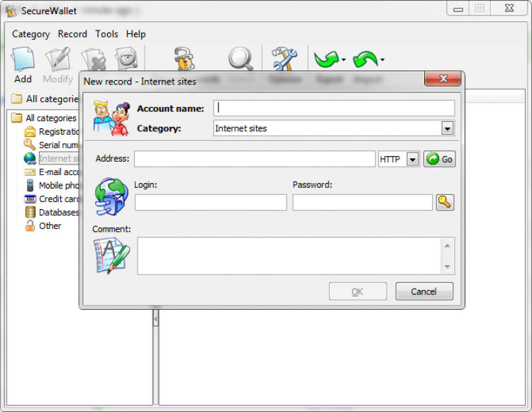The height and width of the screenshot is (412, 532).
Task: Minimize the SecureWallet window
Action: (x=458, y=9)
